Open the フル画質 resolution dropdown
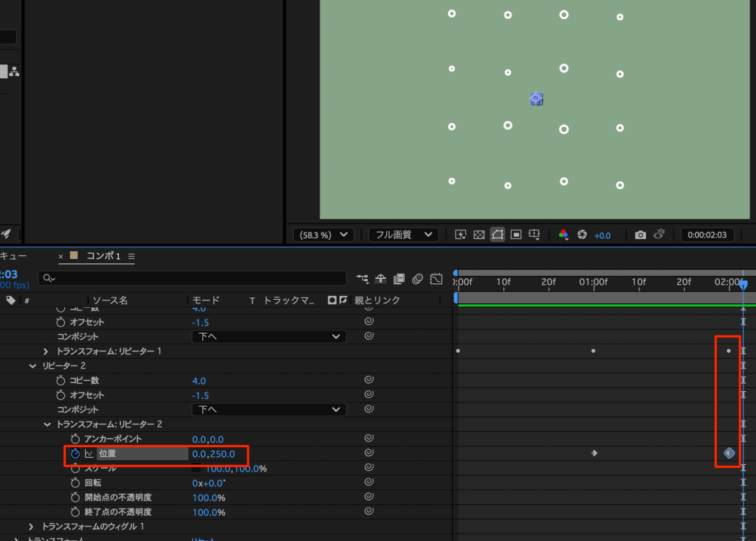 (403, 235)
